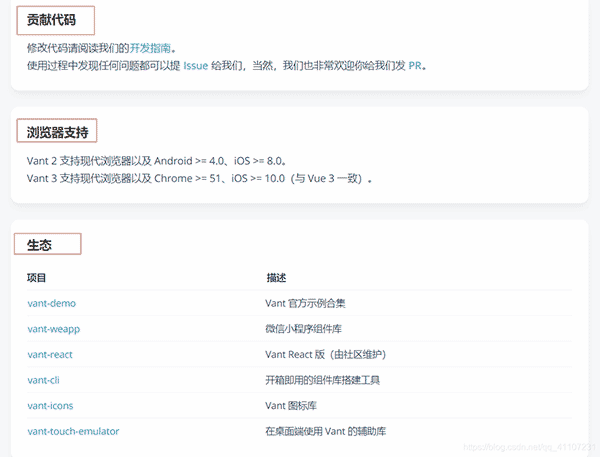Open the PR link
Viewport: 600px width, 457px height.
(415, 66)
